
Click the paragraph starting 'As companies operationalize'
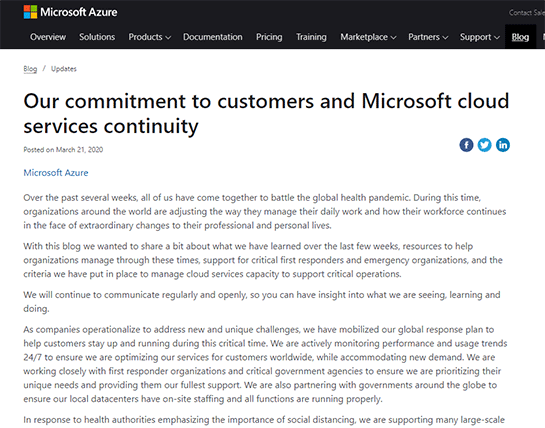tap(266, 364)
